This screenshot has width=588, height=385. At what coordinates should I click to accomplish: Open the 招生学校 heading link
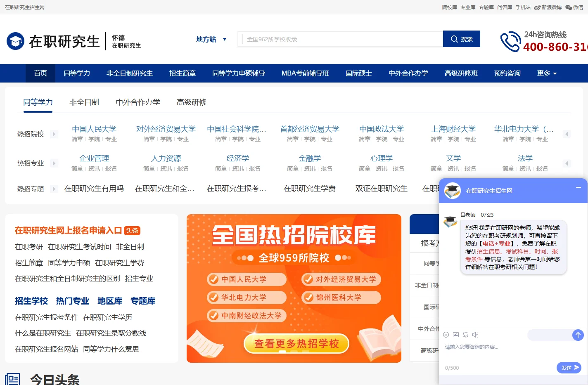tap(31, 301)
